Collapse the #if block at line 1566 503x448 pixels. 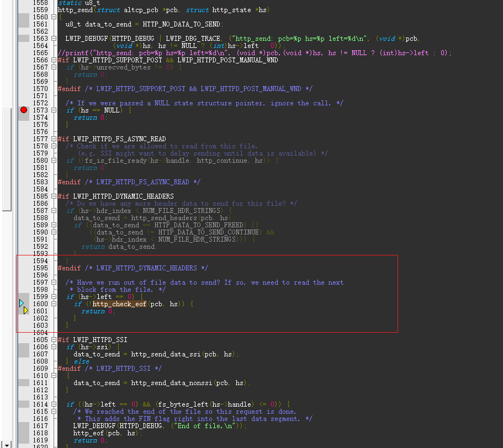click(54, 60)
